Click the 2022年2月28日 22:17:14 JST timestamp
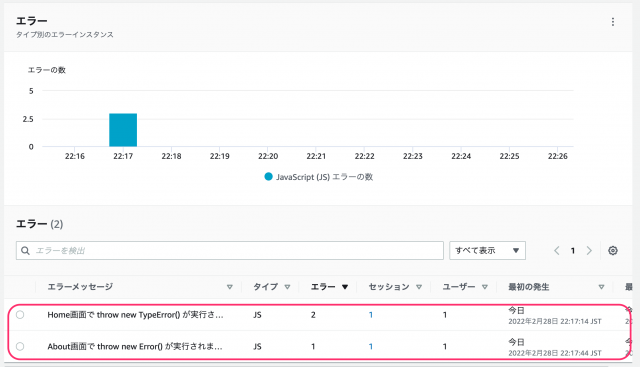The height and width of the screenshot is (367, 640). click(x=555, y=322)
